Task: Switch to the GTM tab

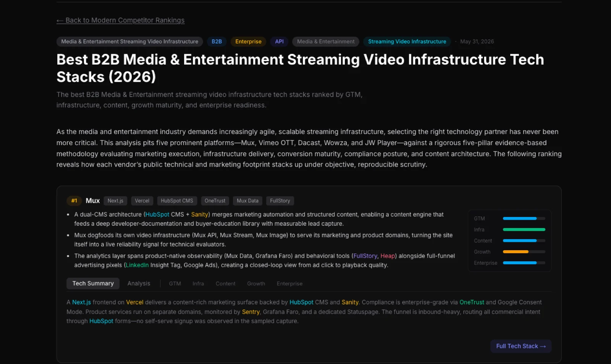Action: tap(175, 283)
